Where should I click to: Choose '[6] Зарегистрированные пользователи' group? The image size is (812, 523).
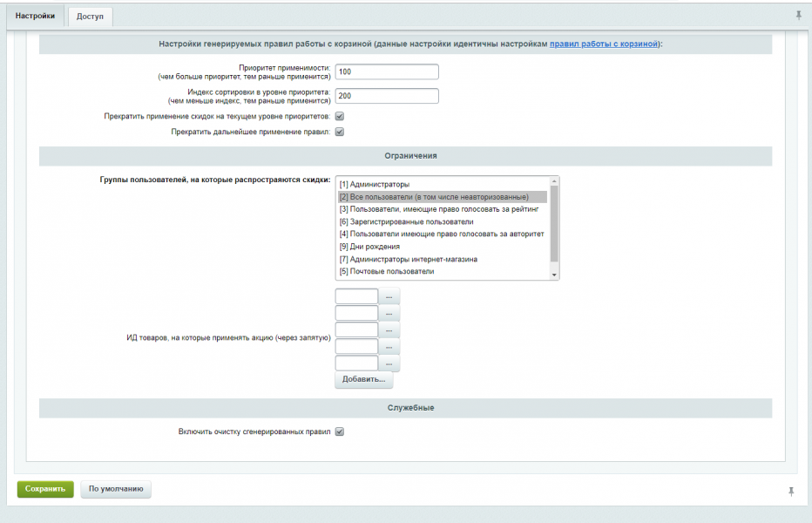point(401,221)
